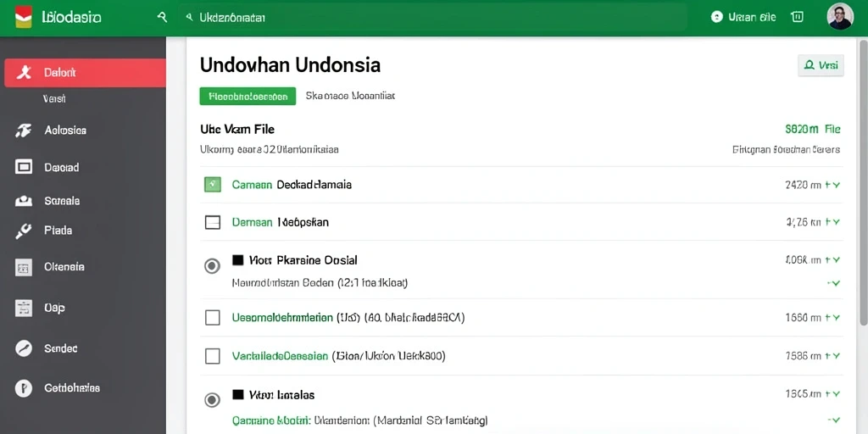Click the Qamaino Mobtri link text
Screen dimensions: 868x434
click(x=270, y=420)
